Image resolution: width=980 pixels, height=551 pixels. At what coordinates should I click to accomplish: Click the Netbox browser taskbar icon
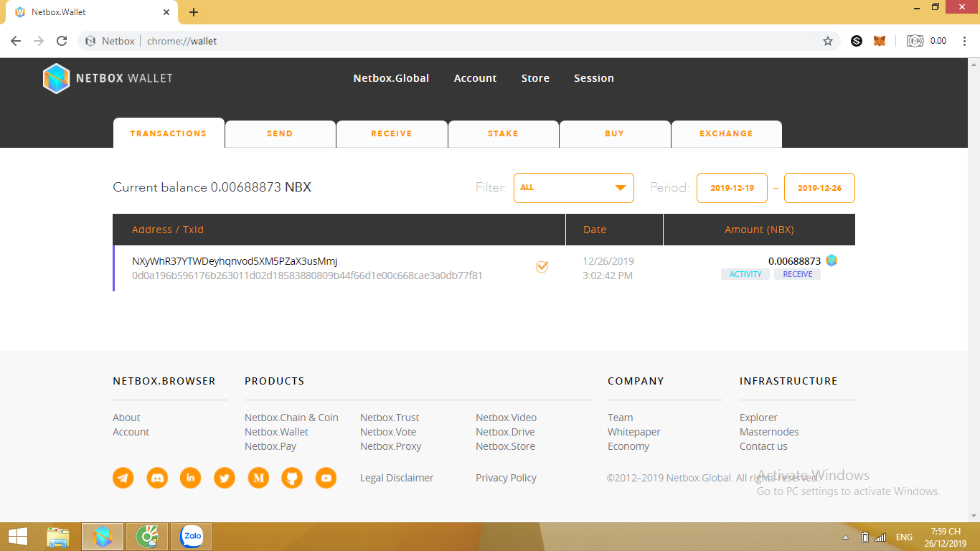pyautogui.click(x=103, y=536)
